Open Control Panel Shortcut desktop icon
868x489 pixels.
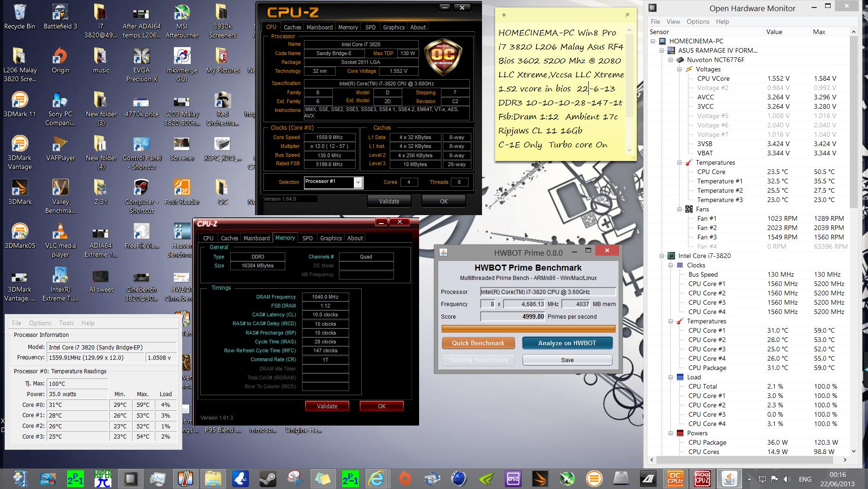point(141,153)
